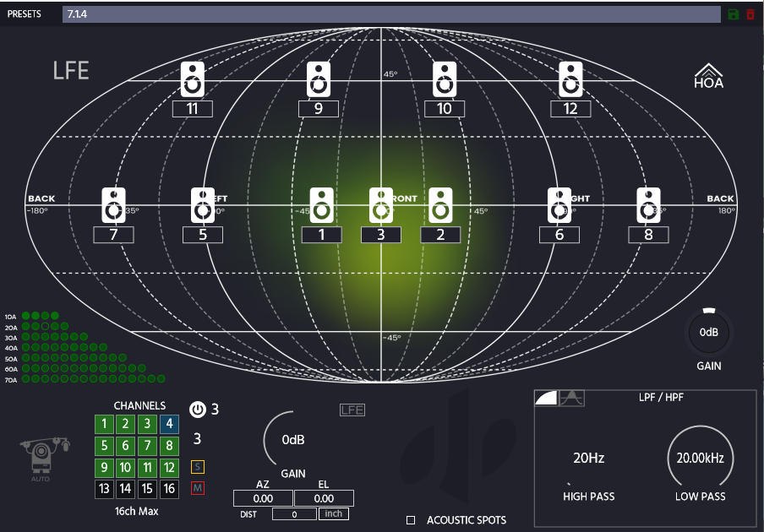764x532 pixels.
Task: Click the large LFE label top left
Action: (x=71, y=71)
